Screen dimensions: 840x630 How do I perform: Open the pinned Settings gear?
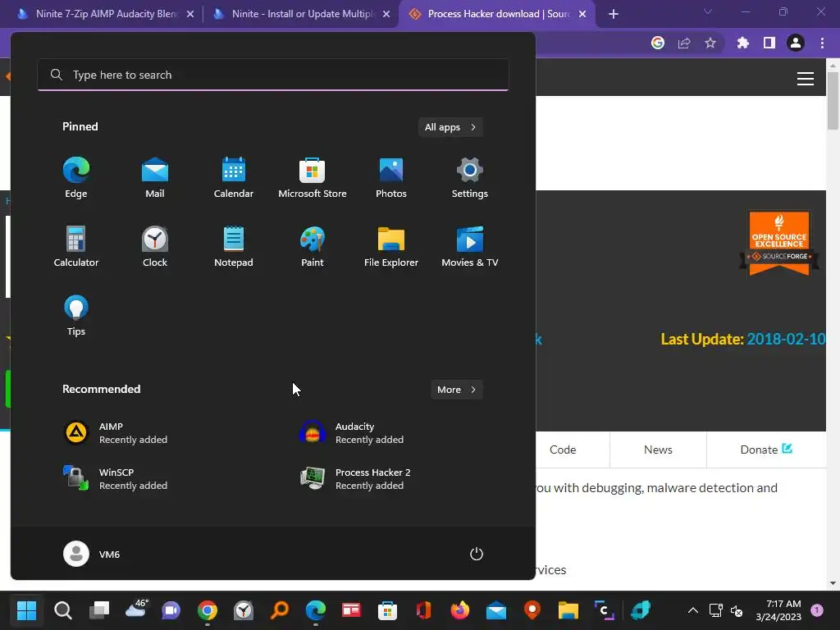coord(470,177)
